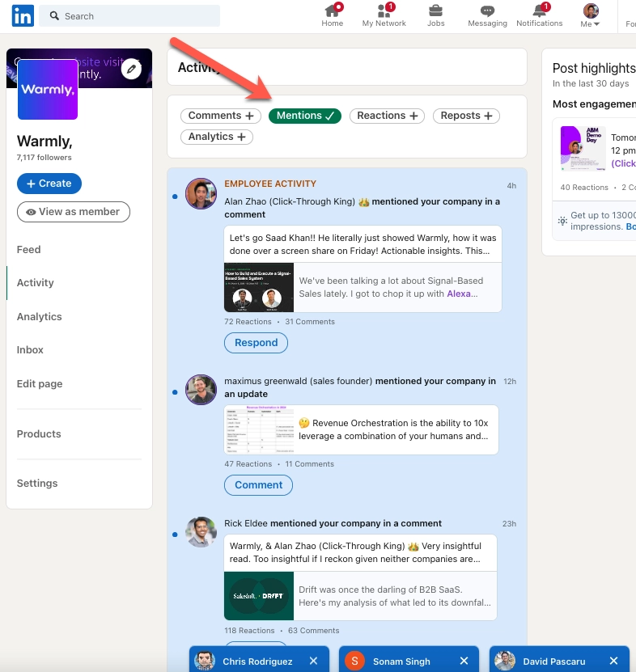636x672 pixels.
Task: Open Jobs briefcase icon
Action: click(435, 11)
